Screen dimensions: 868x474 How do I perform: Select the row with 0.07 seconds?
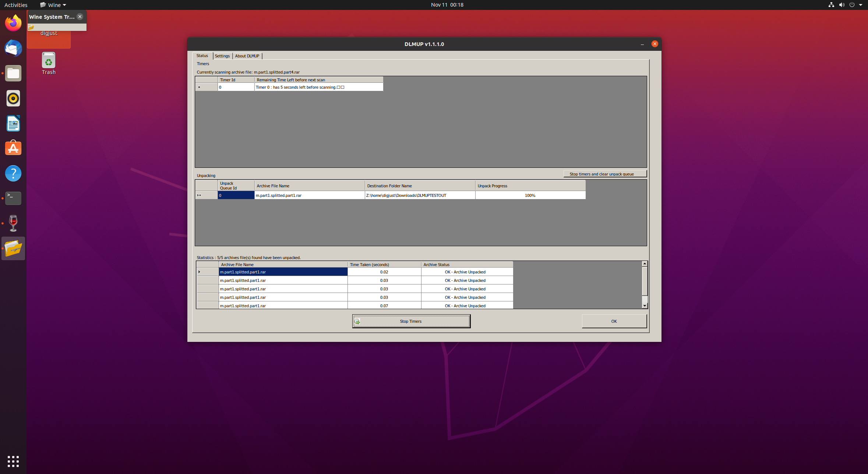384,306
